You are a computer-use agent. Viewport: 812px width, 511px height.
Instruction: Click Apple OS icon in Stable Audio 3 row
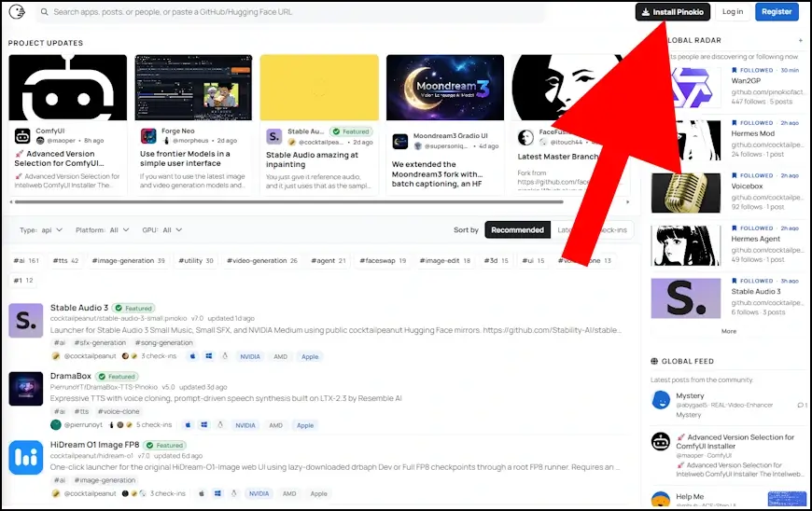click(x=192, y=356)
